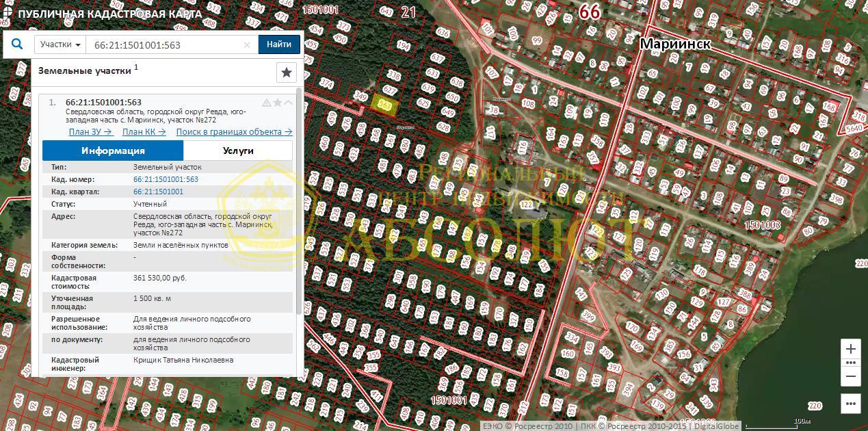
Task: Click the area value 1 500 кв. м
Action: point(152,298)
